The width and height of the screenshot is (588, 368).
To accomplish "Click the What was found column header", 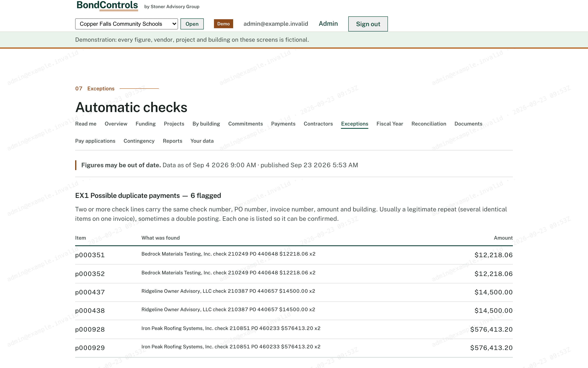I will coord(161,238).
